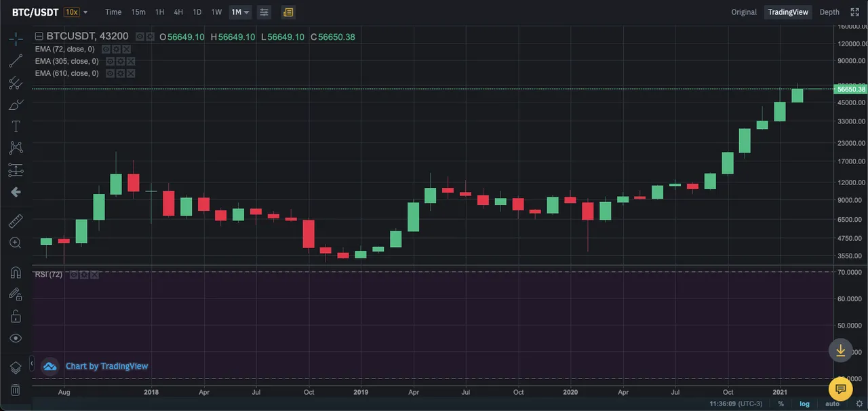Open the object tree layers icon

[16, 367]
